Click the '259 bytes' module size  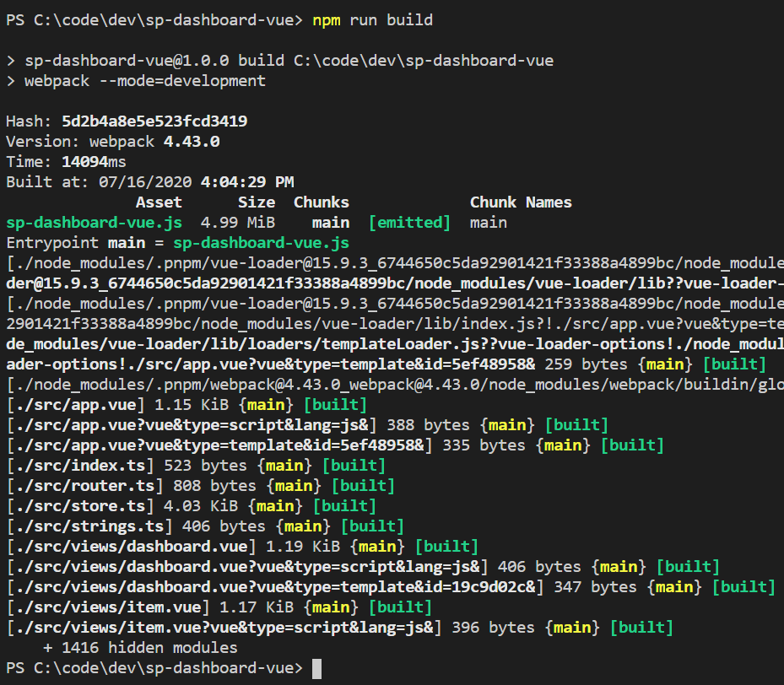(x=586, y=364)
